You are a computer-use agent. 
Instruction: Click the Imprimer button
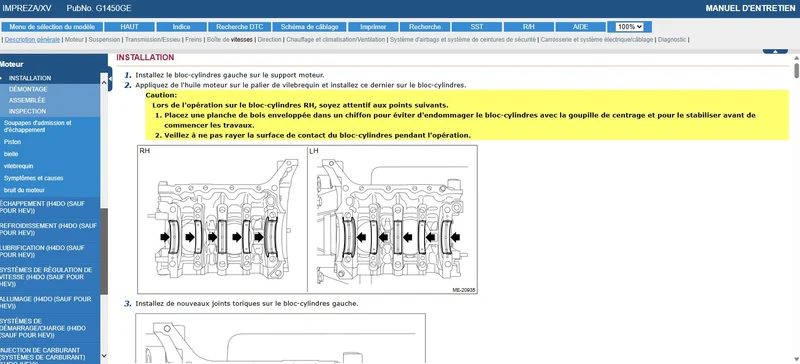click(x=373, y=27)
